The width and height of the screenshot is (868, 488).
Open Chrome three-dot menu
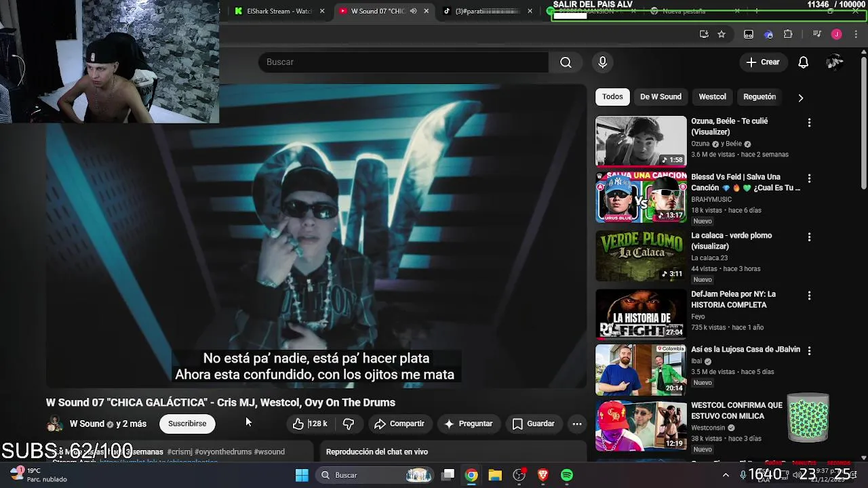(x=856, y=34)
